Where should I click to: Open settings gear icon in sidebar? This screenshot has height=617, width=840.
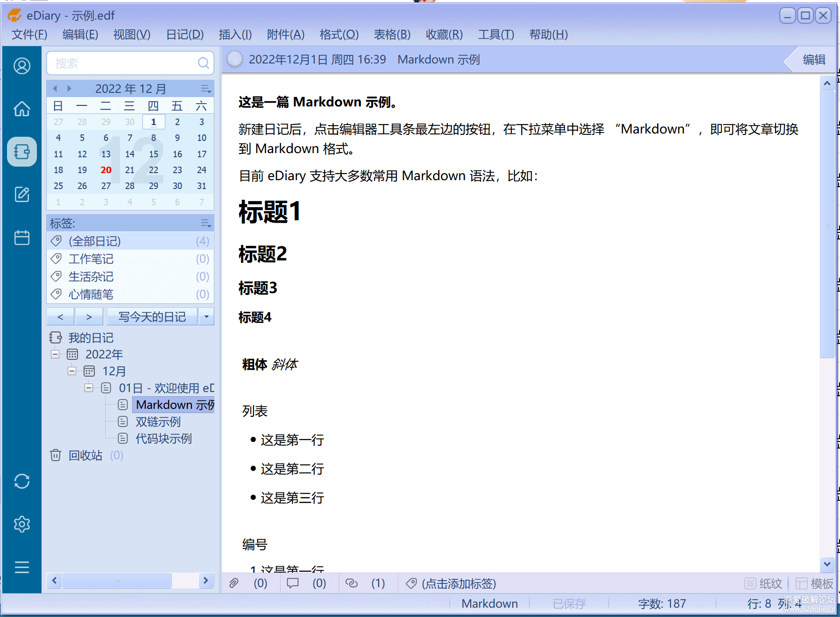tap(22, 524)
